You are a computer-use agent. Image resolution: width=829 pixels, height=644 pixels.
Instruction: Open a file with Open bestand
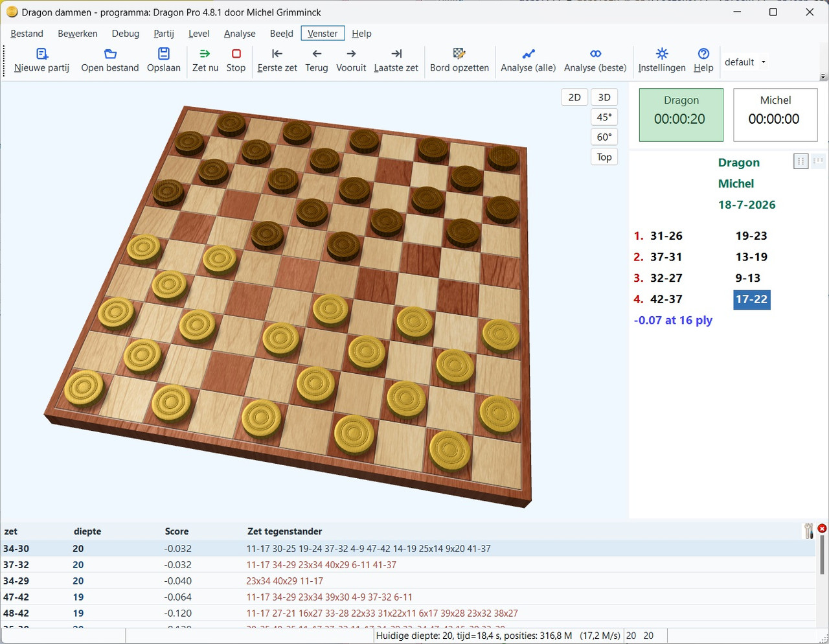110,60
